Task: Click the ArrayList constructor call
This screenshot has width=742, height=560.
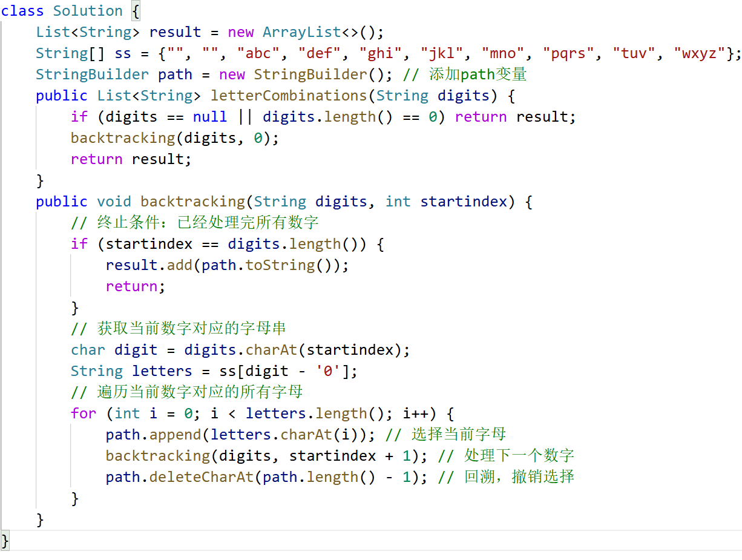Action: pyautogui.click(x=301, y=32)
